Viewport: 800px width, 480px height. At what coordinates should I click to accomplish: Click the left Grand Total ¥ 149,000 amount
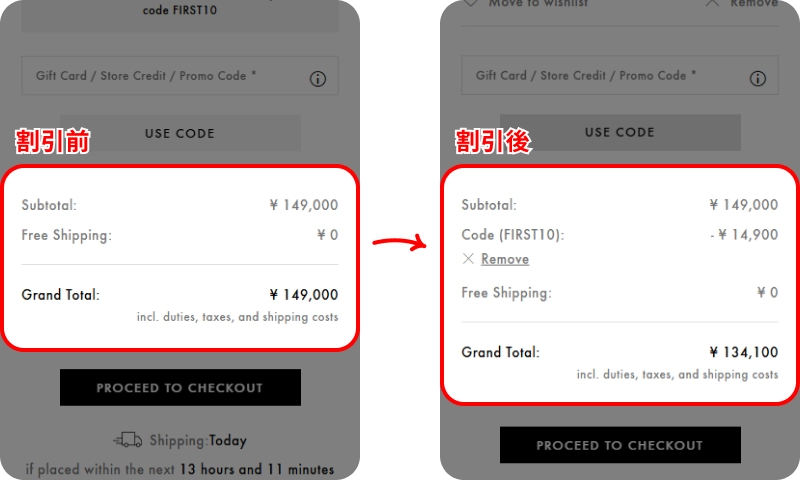tap(304, 295)
